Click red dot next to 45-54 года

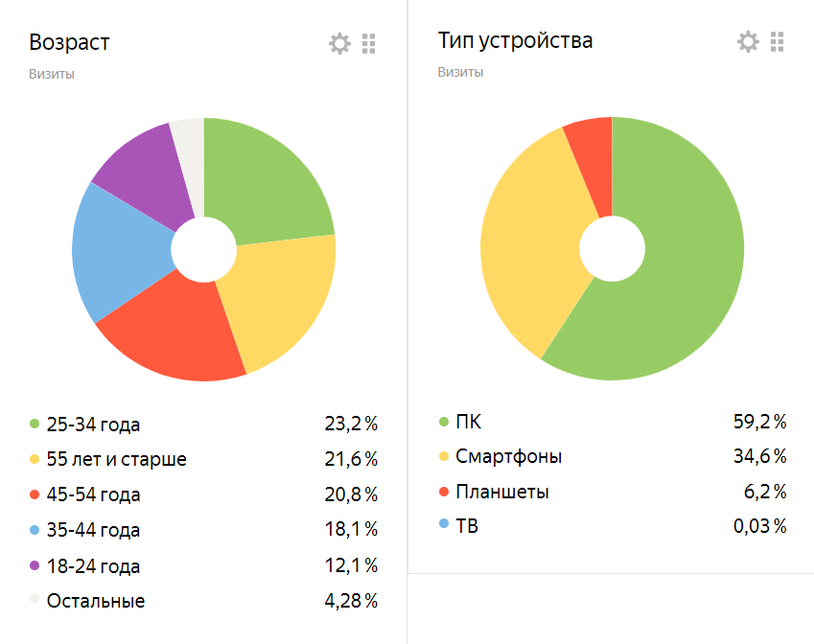[35, 494]
